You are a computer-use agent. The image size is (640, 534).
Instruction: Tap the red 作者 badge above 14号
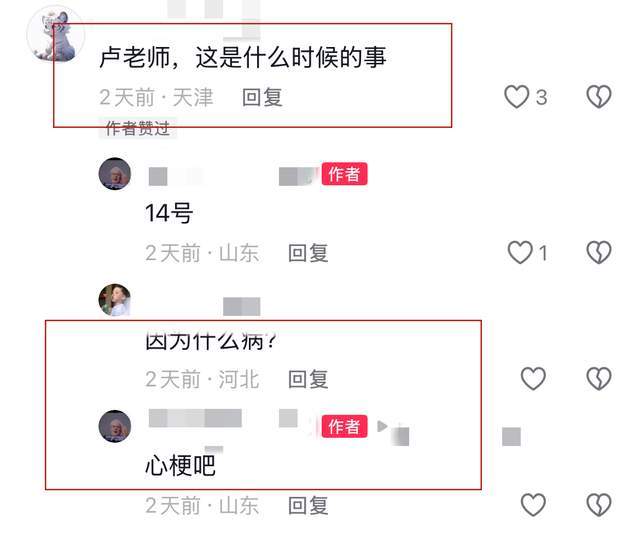point(344,174)
